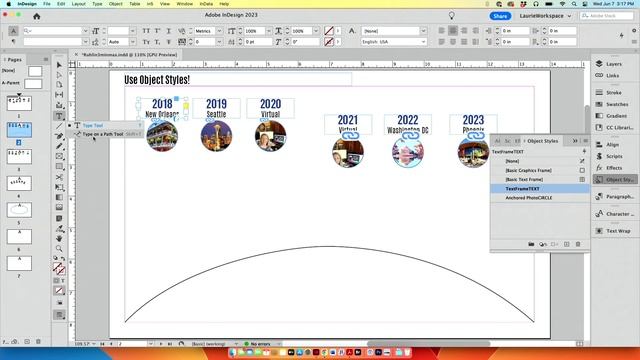Select the Page tool
The image size is (640, 360).
coord(59,84)
